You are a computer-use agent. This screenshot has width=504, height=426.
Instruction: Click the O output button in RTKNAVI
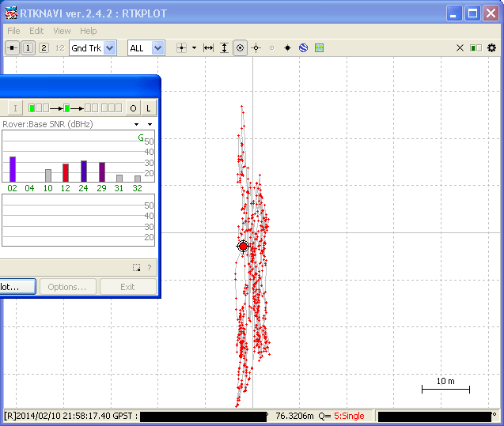[x=133, y=107]
